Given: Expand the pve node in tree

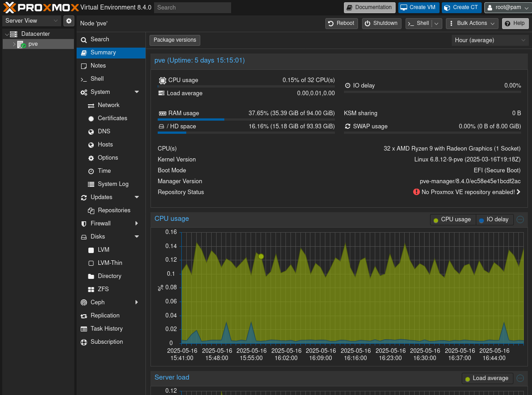Looking at the screenshot, I should [14, 44].
